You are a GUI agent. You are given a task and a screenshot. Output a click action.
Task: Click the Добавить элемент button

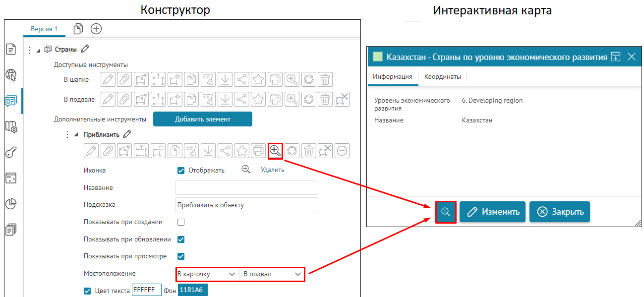pyautogui.click(x=202, y=119)
